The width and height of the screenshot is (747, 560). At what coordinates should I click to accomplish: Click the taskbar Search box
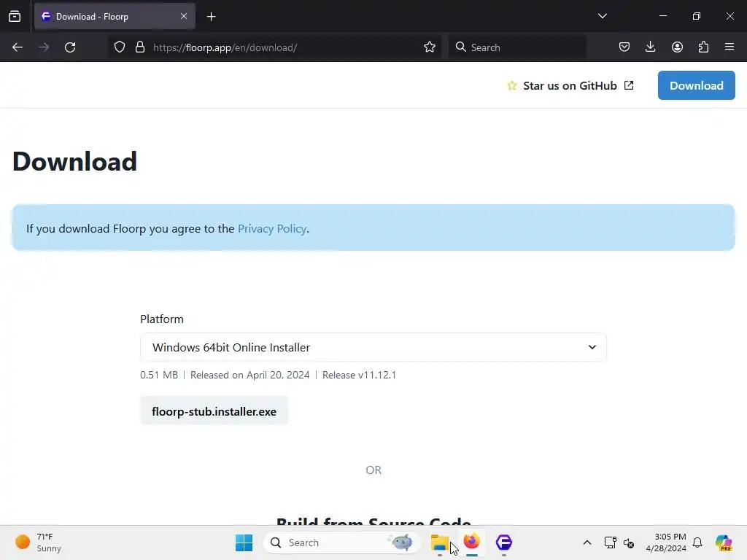(x=341, y=542)
